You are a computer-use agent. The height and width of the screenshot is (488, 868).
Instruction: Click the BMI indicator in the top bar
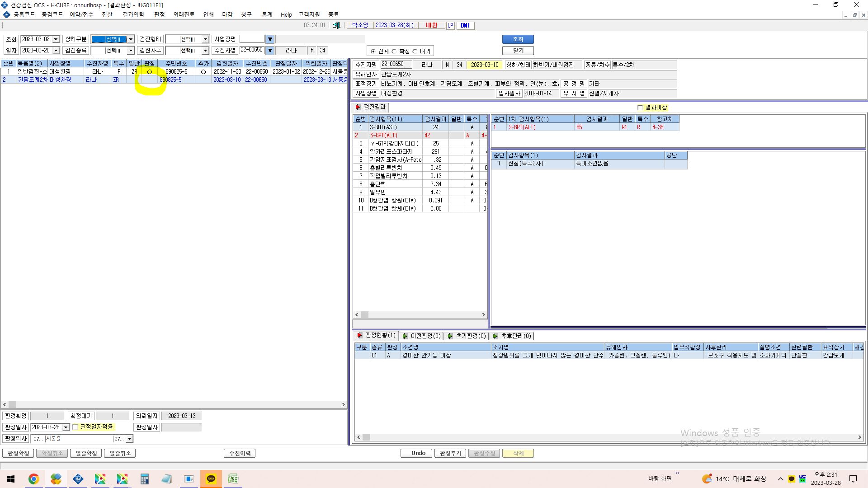coord(465,25)
